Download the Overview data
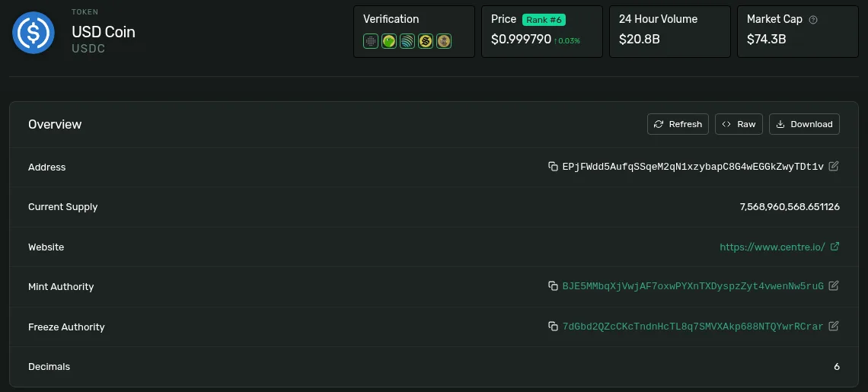This screenshot has width=868, height=392. pos(804,124)
